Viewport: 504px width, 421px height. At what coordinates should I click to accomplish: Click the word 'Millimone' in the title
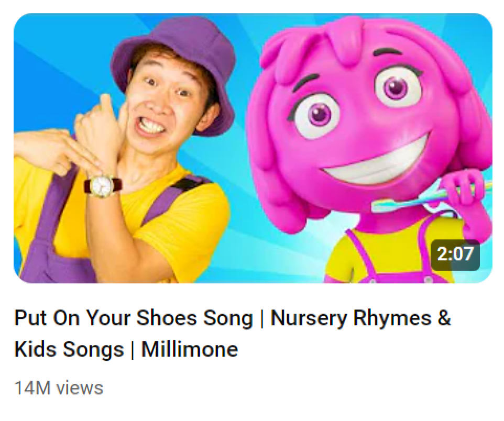click(x=190, y=349)
